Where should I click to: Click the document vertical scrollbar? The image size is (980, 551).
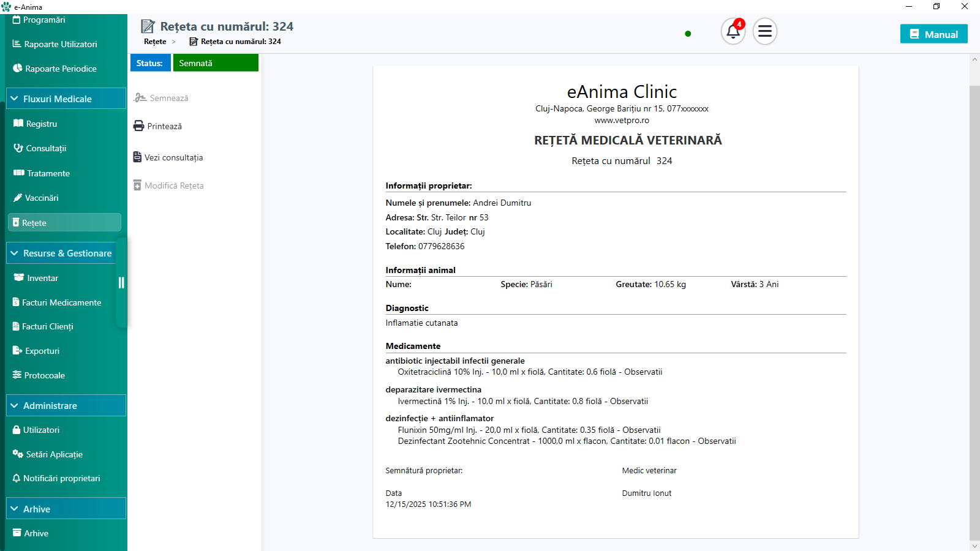pyautogui.click(x=974, y=306)
